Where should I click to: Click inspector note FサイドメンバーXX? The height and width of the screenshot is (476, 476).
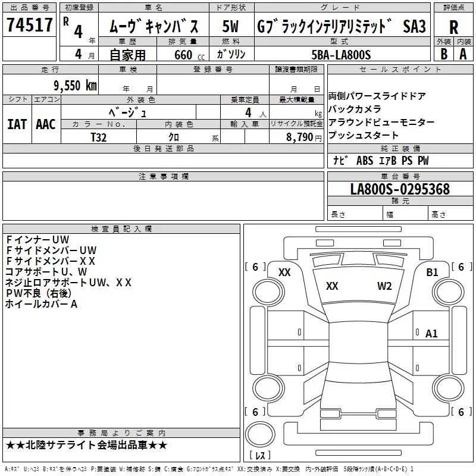pyautogui.click(x=51, y=261)
